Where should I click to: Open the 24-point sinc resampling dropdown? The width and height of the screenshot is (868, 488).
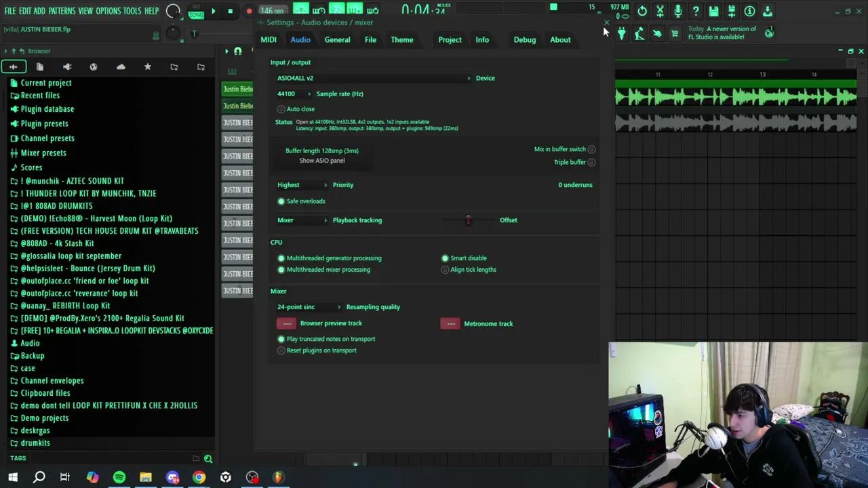click(x=309, y=307)
